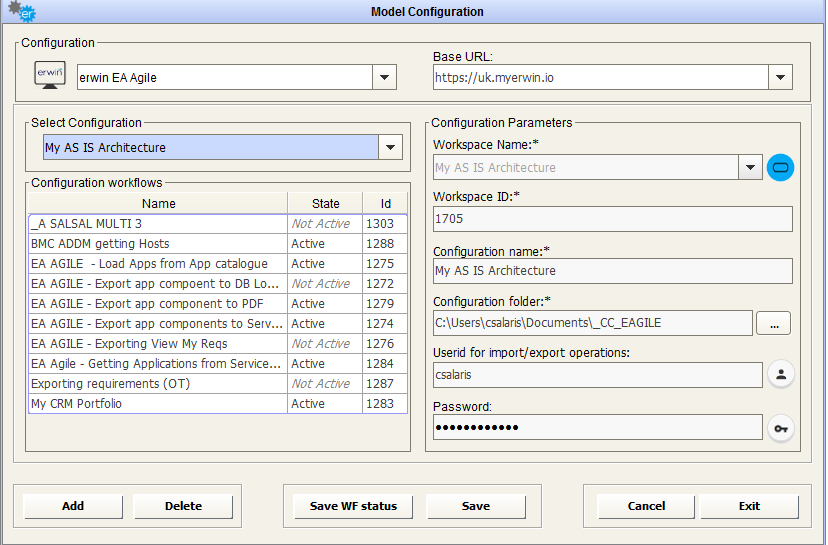Open the erwin EA Agile dropdown
Viewport: 828px width, 545px height.
[384, 77]
